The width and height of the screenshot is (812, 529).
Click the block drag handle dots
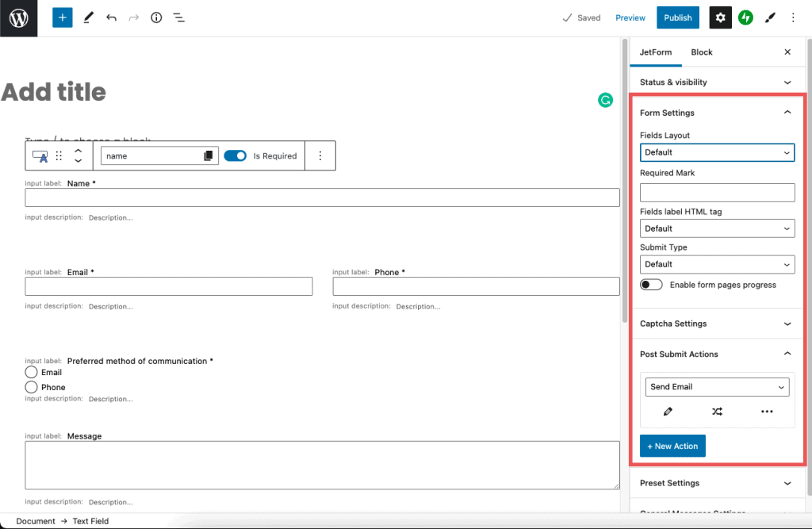pos(59,156)
